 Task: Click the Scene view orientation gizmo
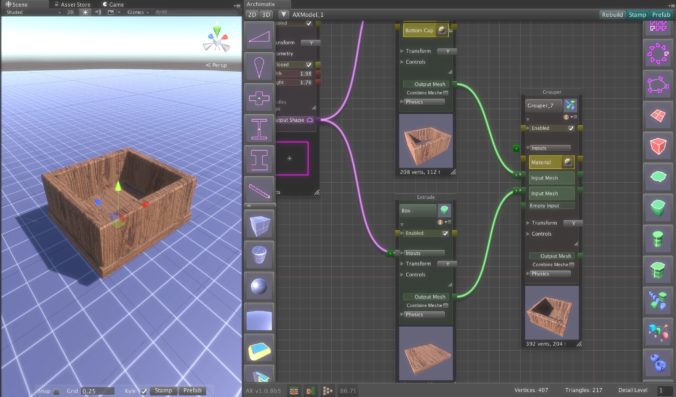click(217, 40)
